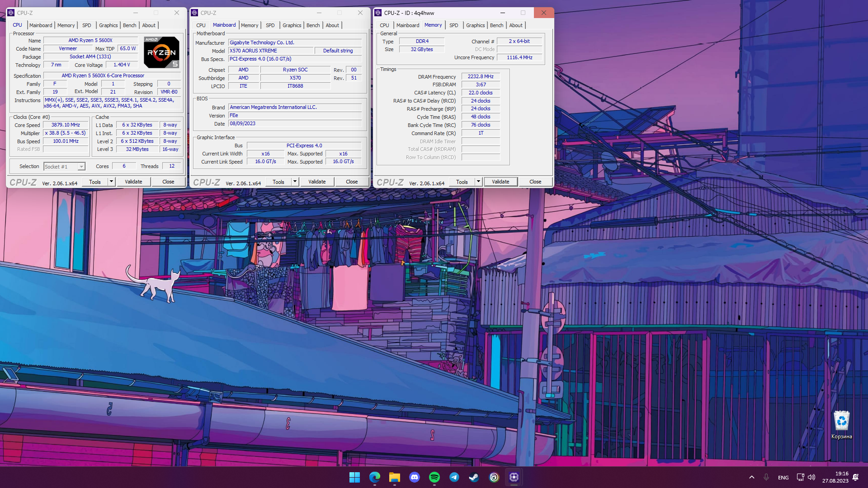Switch to CPU tab in third window
The image size is (868, 488).
click(x=385, y=25)
